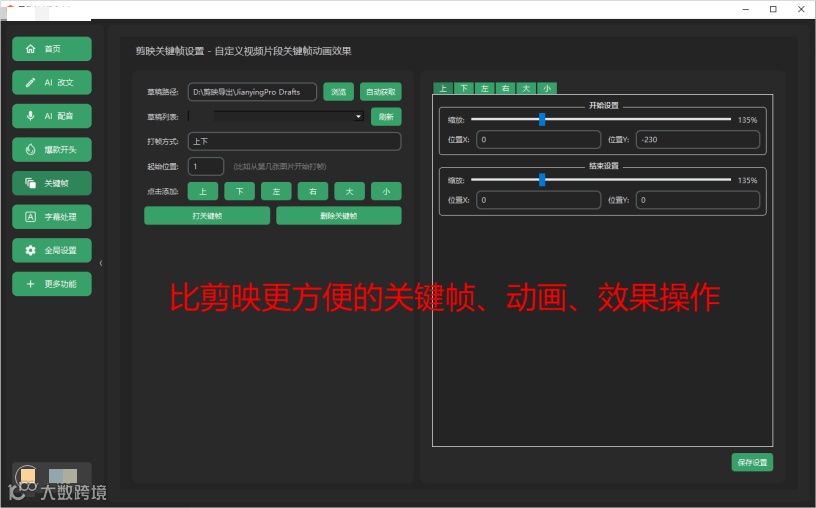
Task: Close the application window
Action: [801, 9]
